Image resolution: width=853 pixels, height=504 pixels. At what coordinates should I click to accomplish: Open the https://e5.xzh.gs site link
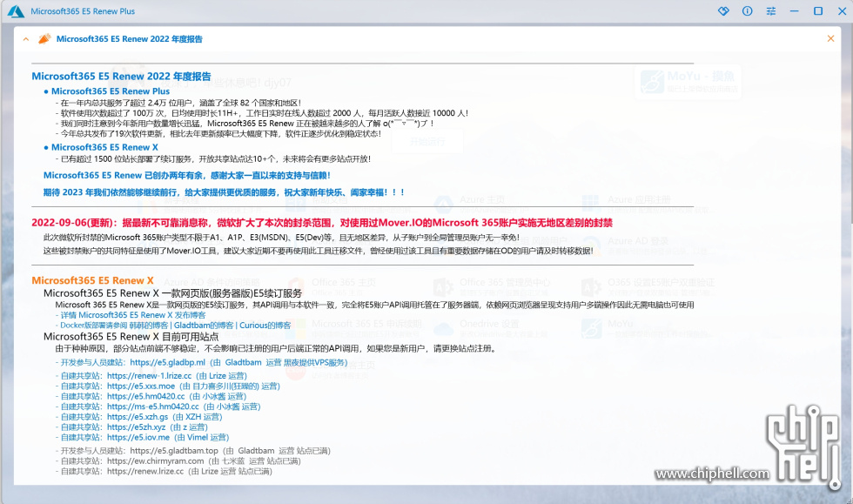click(138, 418)
